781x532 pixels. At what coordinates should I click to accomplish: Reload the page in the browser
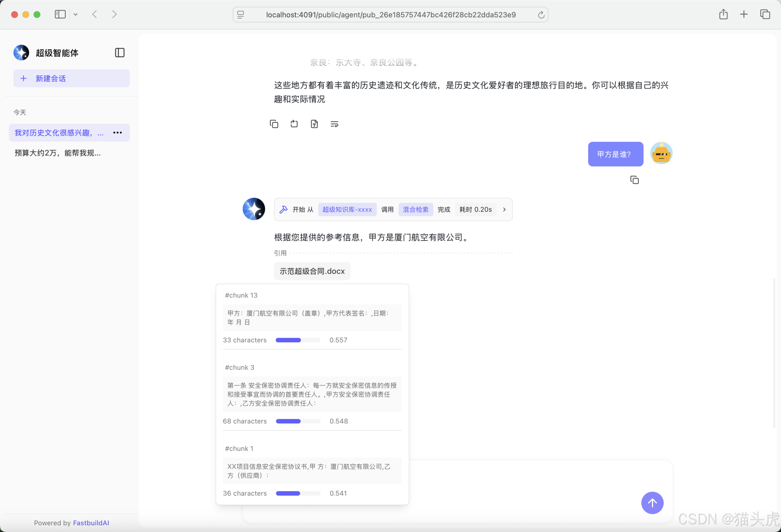[540, 14]
